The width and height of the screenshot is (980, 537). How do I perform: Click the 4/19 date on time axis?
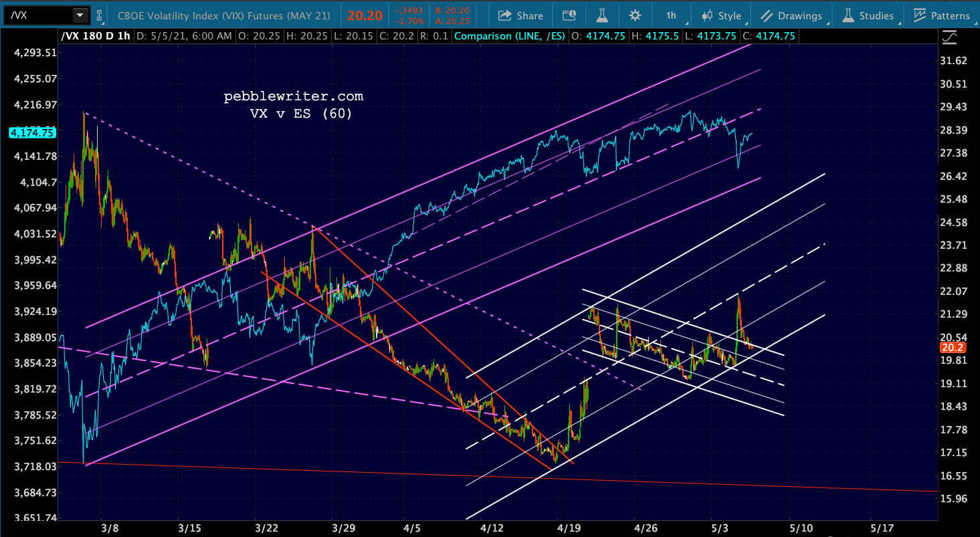pos(567,528)
